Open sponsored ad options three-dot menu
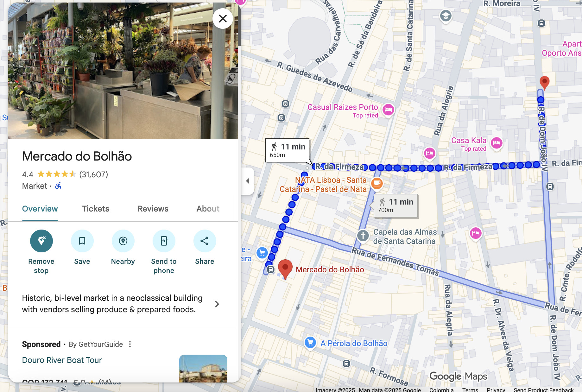582x392 pixels. coord(130,344)
